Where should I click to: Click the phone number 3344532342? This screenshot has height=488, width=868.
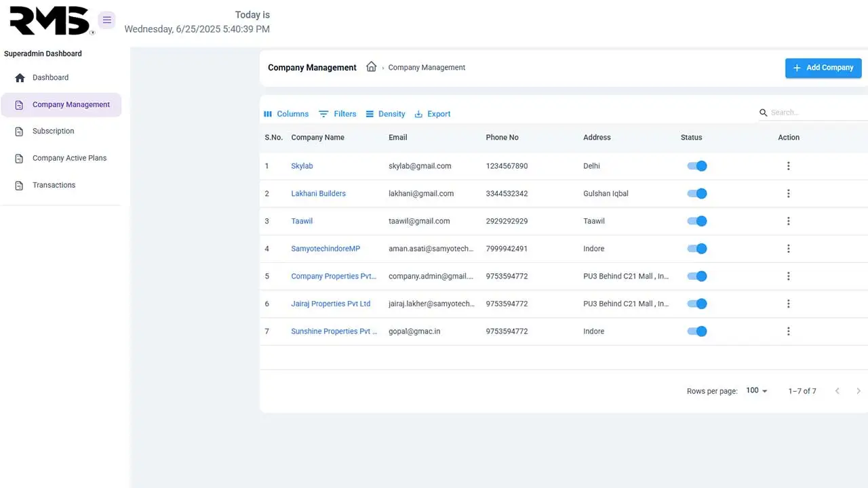pyautogui.click(x=507, y=194)
